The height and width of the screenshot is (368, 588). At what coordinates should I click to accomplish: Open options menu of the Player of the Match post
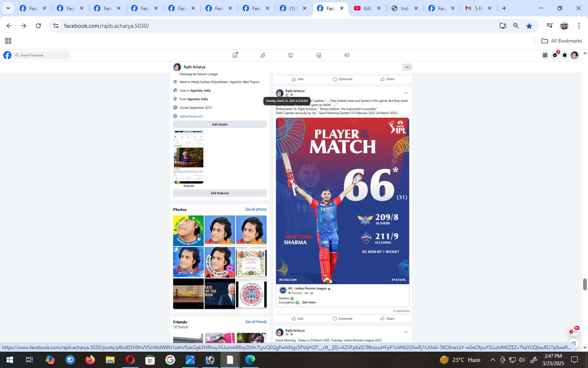pos(405,93)
